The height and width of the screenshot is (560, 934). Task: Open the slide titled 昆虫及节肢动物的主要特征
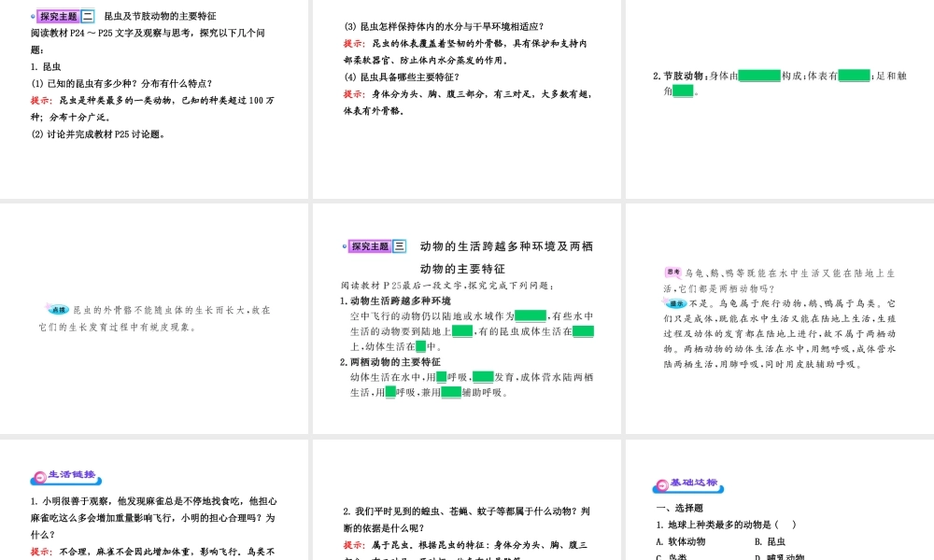pos(154,99)
